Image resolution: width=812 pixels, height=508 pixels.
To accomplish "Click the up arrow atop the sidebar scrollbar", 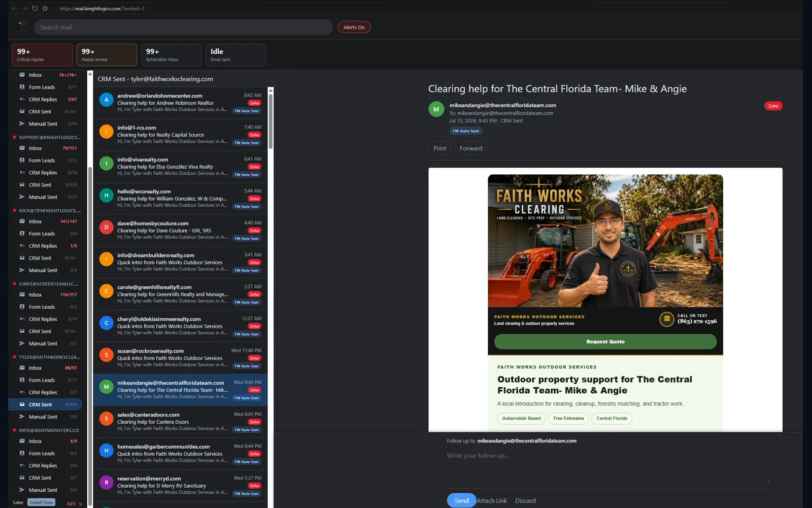I will [90, 74].
